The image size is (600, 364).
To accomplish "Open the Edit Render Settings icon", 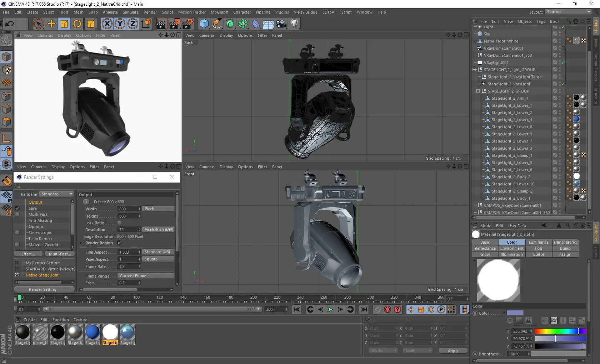I will (x=187, y=24).
